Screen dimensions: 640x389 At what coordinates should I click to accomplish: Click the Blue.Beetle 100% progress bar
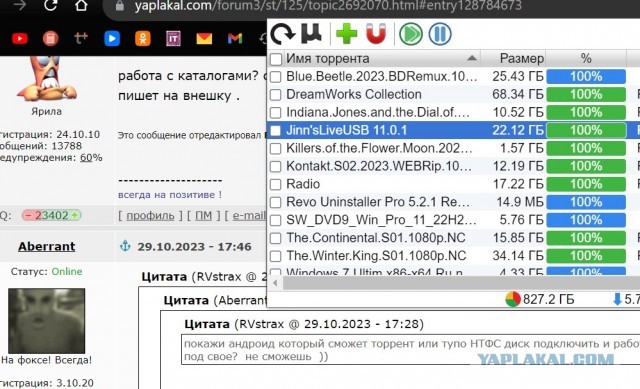point(586,77)
